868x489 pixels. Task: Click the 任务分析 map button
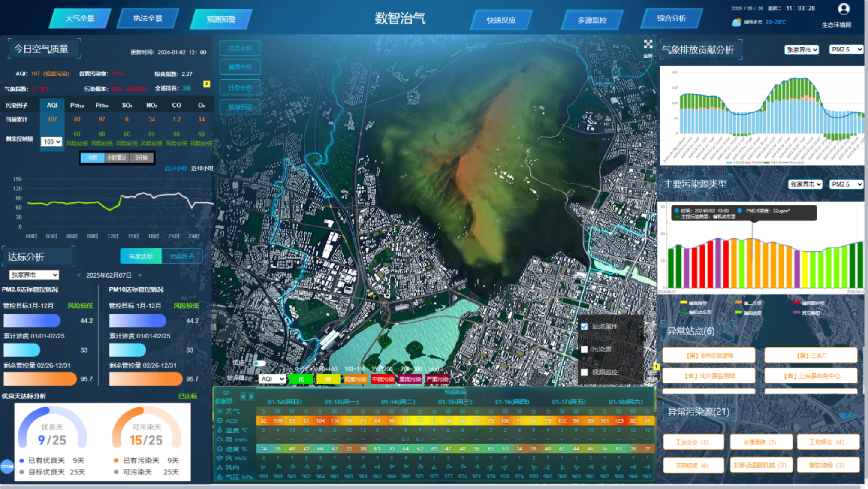click(x=240, y=88)
